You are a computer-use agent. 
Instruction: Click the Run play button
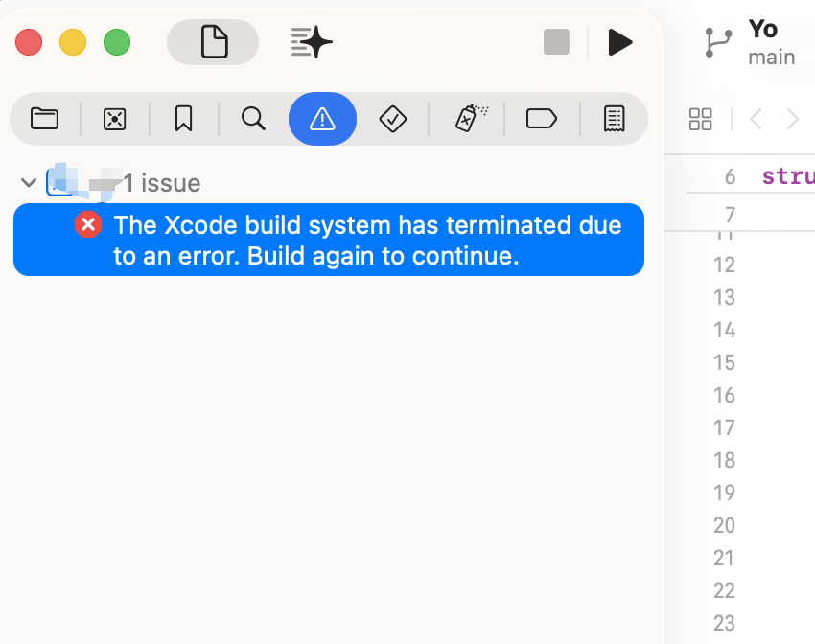[620, 42]
